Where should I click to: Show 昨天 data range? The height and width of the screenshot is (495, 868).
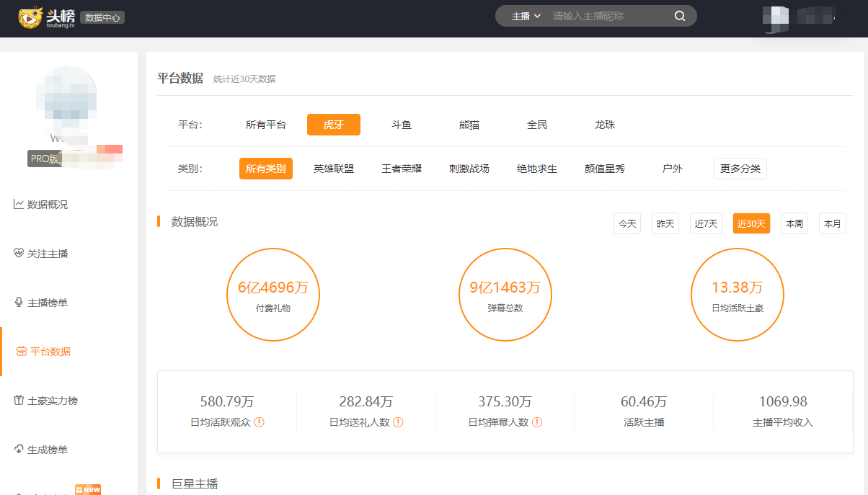[x=665, y=223]
